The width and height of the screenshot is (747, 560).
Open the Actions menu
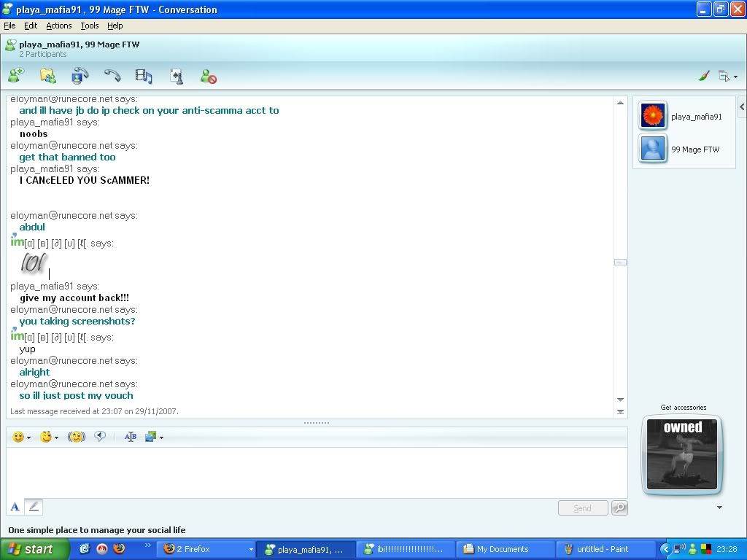[x=59, y=26]
